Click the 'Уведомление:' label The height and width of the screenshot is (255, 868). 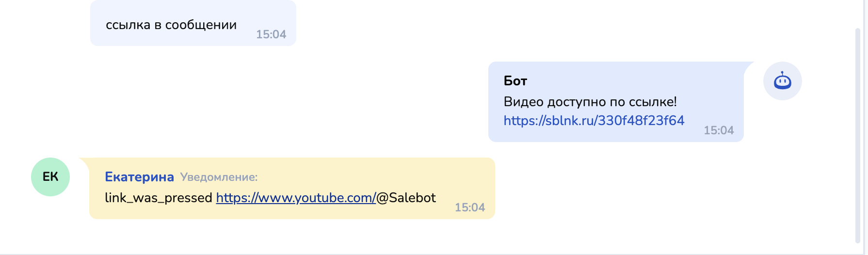click(219, 177)
